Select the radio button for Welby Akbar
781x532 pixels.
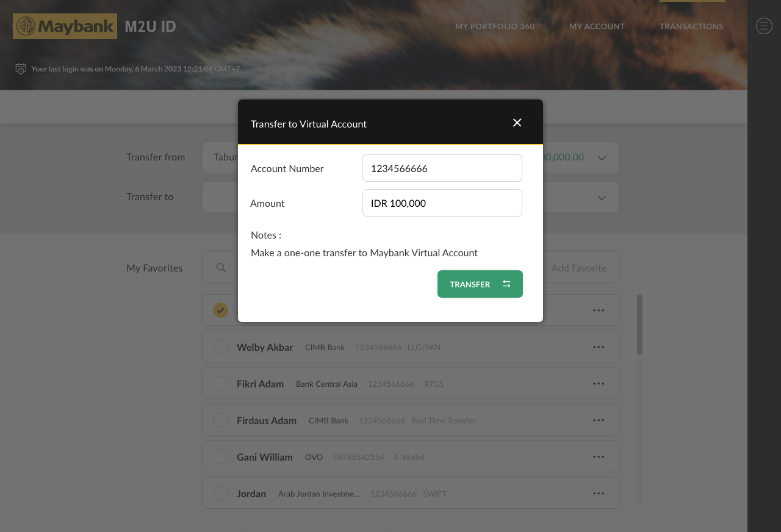pyautogui.click(x=220, y=347)
